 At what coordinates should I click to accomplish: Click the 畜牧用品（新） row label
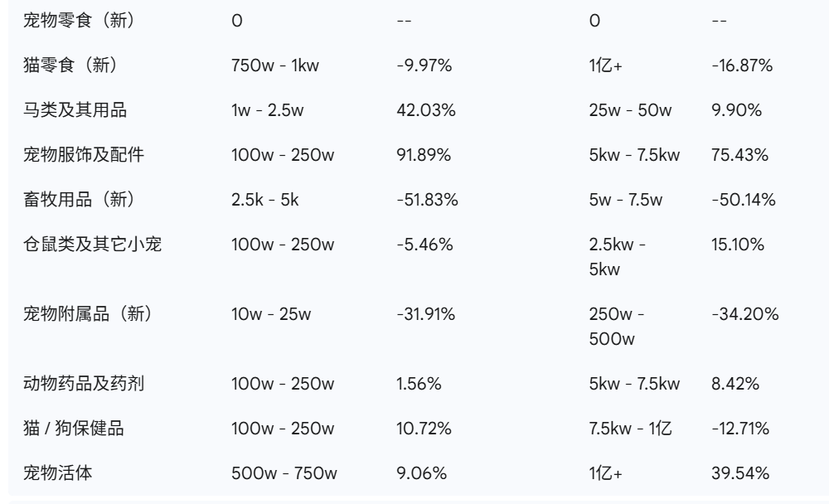80,201
